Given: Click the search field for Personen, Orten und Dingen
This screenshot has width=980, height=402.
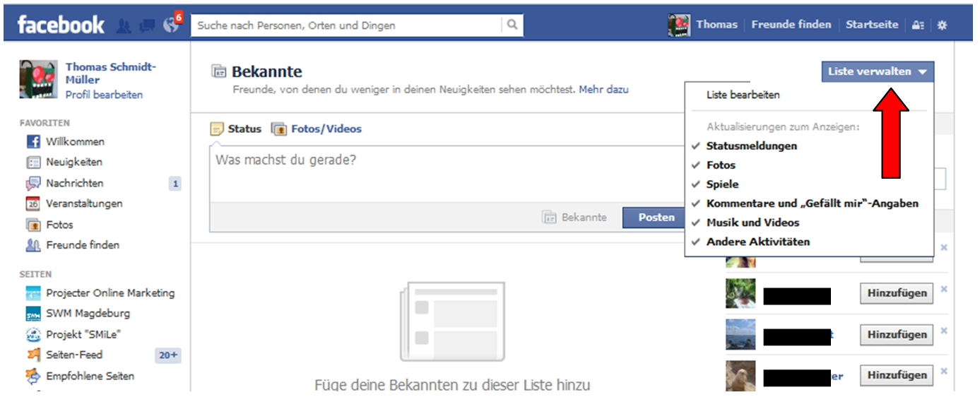Looking at the screenshot, I should (346, 25).
